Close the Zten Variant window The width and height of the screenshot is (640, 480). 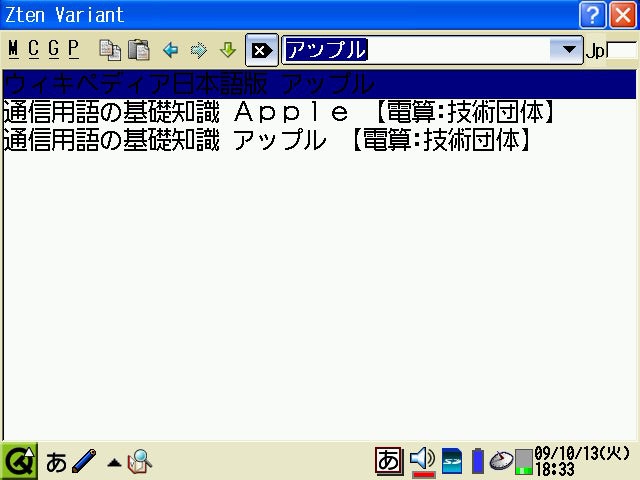click(x=623, y=15)
